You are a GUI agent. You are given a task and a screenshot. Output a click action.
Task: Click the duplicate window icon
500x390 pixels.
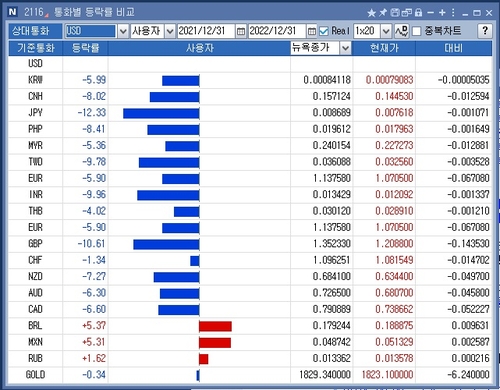coord(406,13)
